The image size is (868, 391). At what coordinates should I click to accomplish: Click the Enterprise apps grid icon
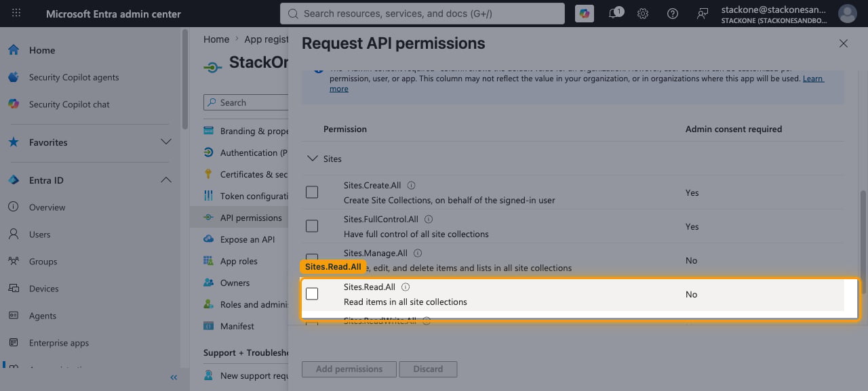[14, 343]
